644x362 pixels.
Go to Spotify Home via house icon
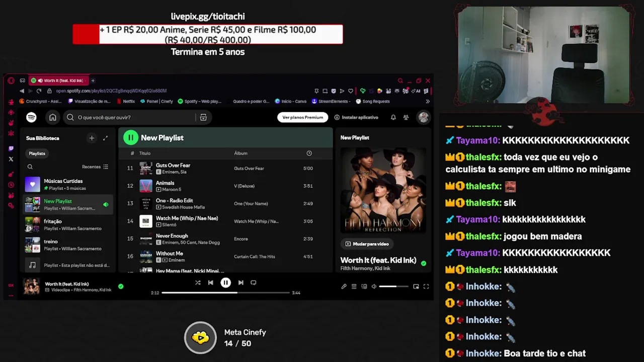pyautogui.click(x=53, y=117)
